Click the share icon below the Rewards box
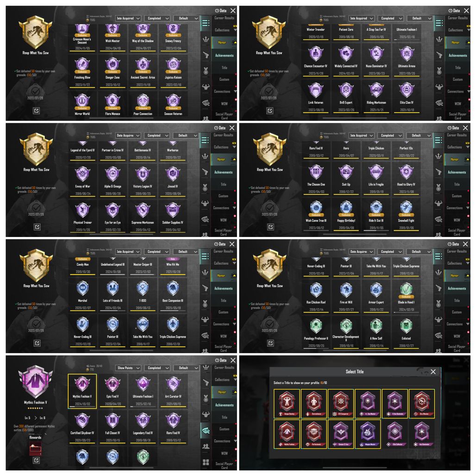Viewport: 476px width, 476px height. pos(36,461)
